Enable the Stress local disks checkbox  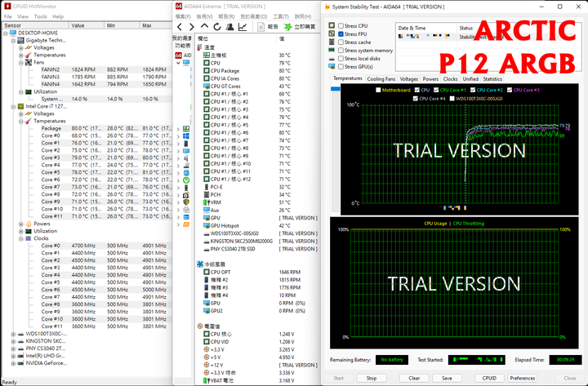point(341,59)
